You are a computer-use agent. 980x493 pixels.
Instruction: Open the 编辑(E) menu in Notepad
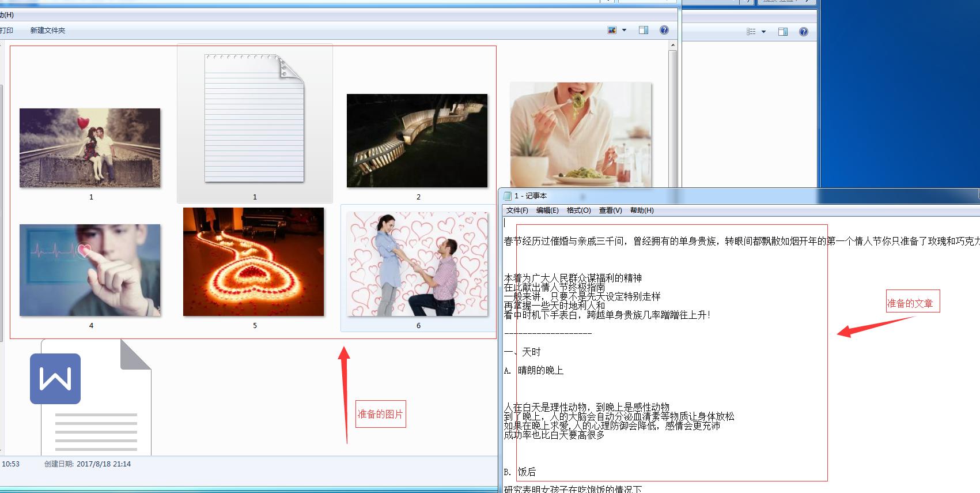tap(547, 210)
